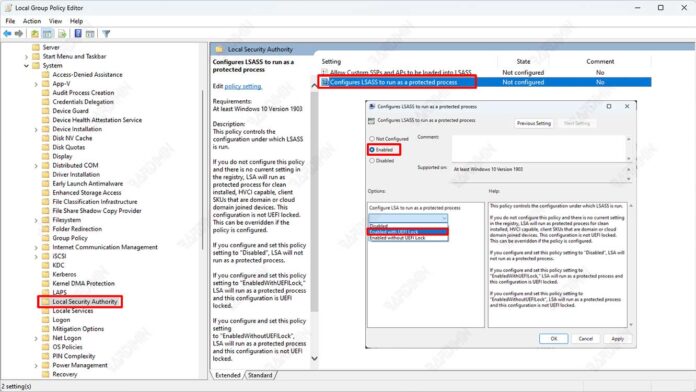Expand the Device Installation node
Screen dimensions: 696x392
click(36, 129)
